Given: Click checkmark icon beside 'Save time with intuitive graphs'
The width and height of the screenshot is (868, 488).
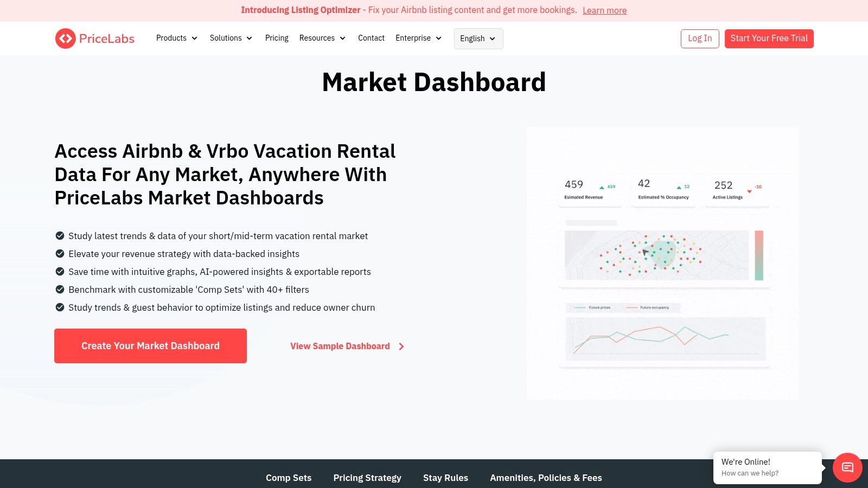Looking at the screenshot, I should [60, 272].
